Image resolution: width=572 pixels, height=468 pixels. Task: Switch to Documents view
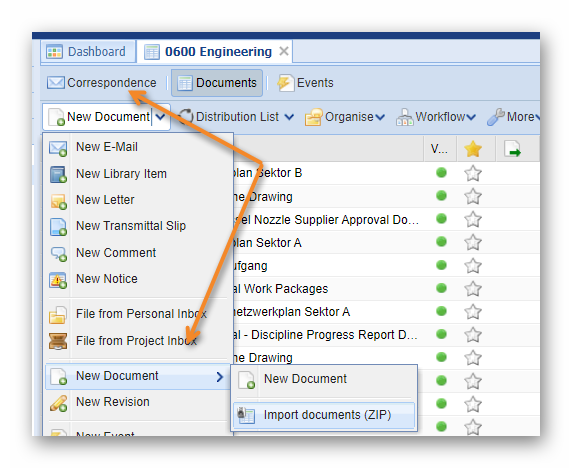click(217, 83)
